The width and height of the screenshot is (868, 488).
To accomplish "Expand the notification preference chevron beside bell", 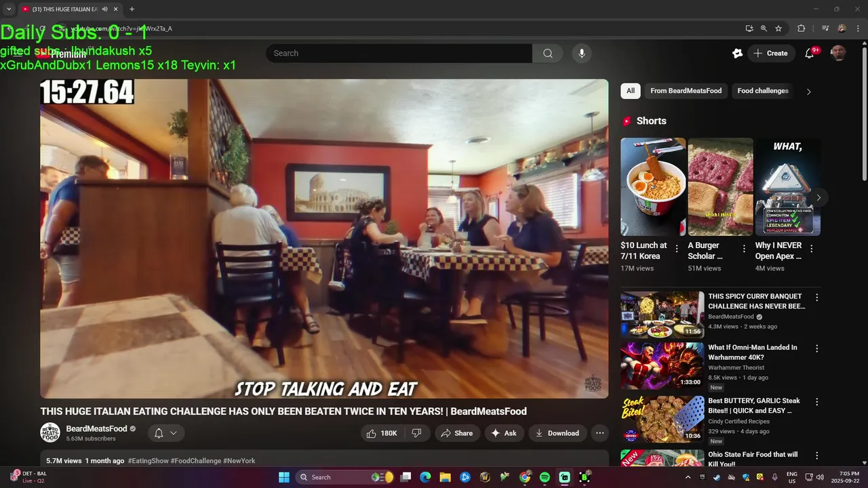I will pos(174,433).
